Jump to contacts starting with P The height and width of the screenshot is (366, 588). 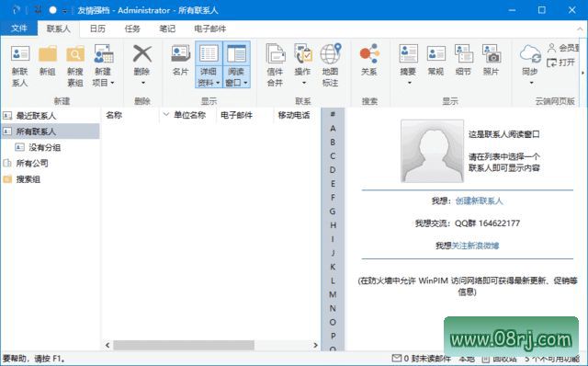333,336
